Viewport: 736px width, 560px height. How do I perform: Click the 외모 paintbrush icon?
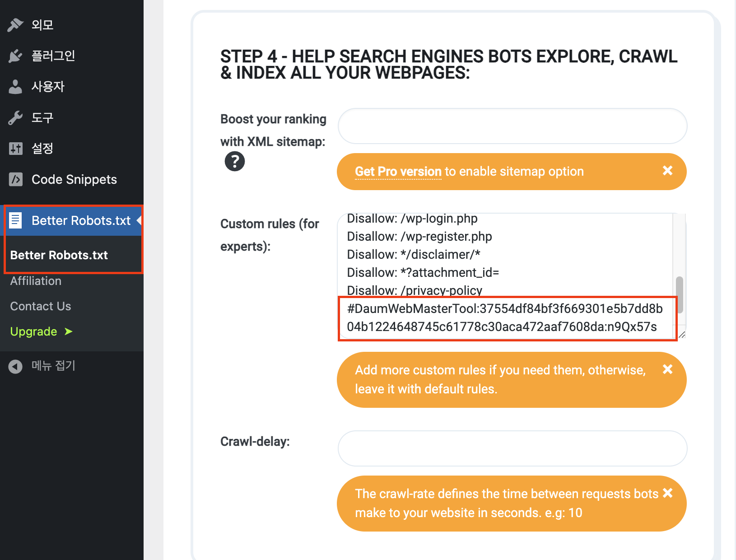15,25
